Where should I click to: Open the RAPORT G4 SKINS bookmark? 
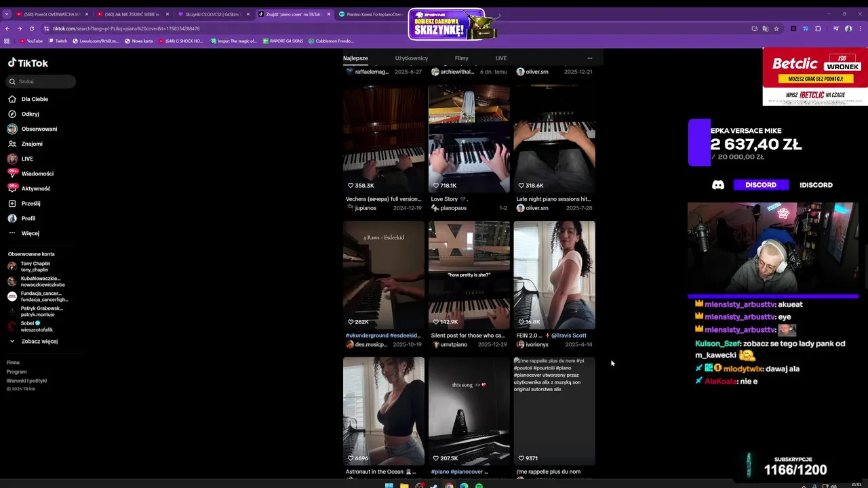click(x=282, y=41)
